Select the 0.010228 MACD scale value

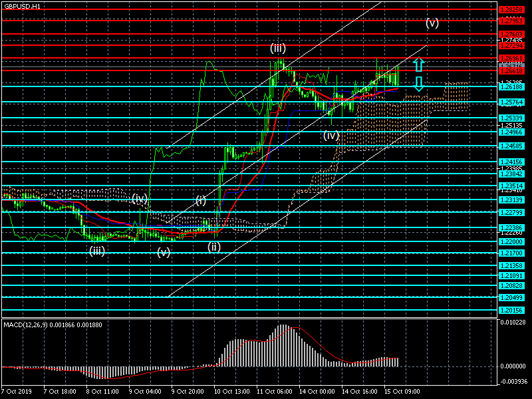point(513,322)
